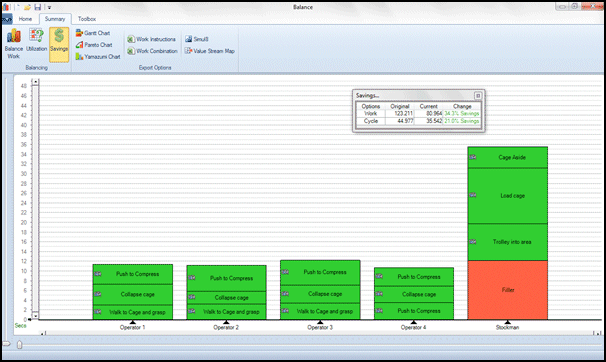Viewport: 606px width, 362px height.
Task: Open the Yamazumi Chart
Action: (x=98, y=56)
